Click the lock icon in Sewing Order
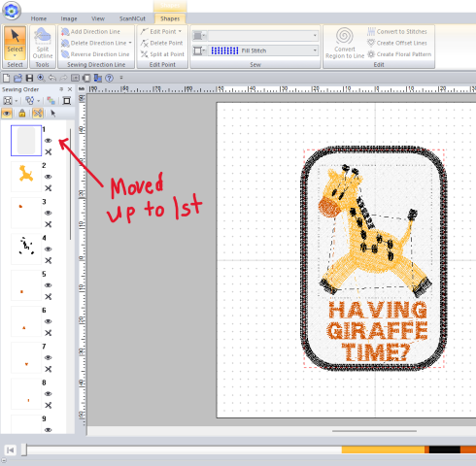The width and height of the screenshot is (476, 466). 22,113
